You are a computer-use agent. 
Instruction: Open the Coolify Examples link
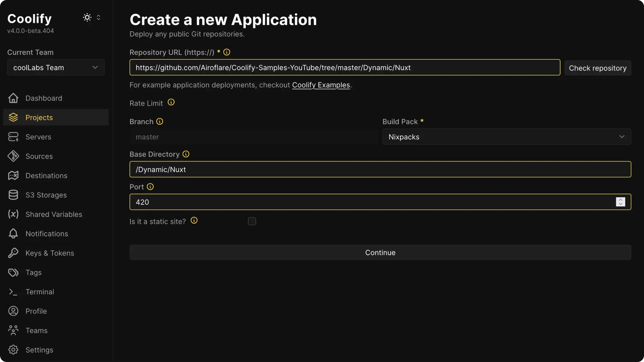coord(321,85)
